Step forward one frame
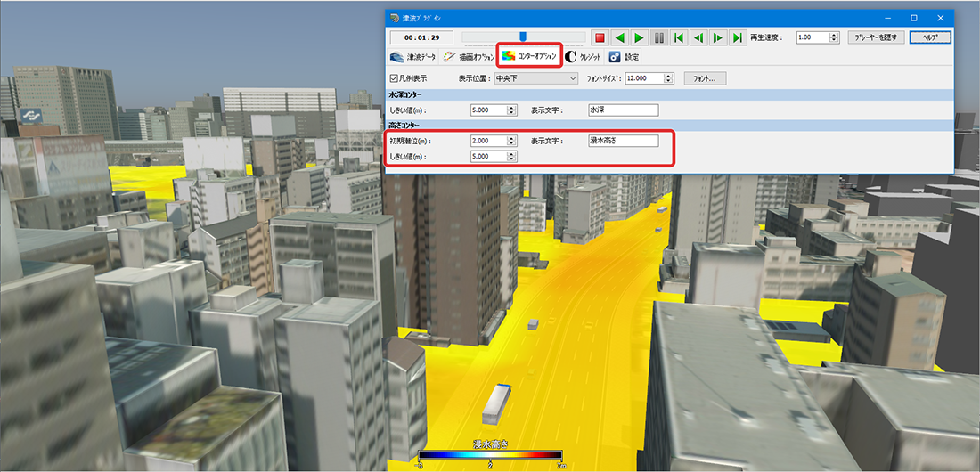This screenshot has width=980, height=472. (x=718, y=37)
